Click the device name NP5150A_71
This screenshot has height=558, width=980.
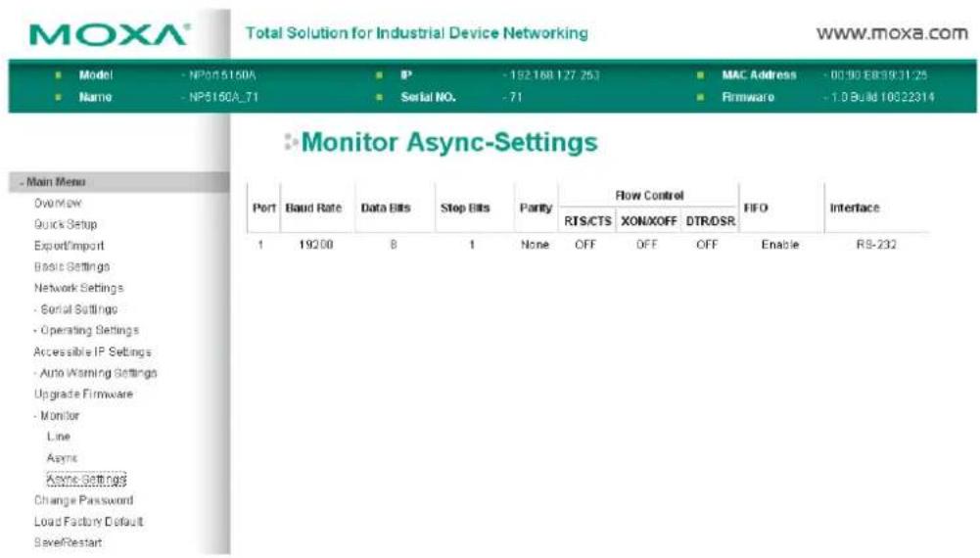(223, 98)
